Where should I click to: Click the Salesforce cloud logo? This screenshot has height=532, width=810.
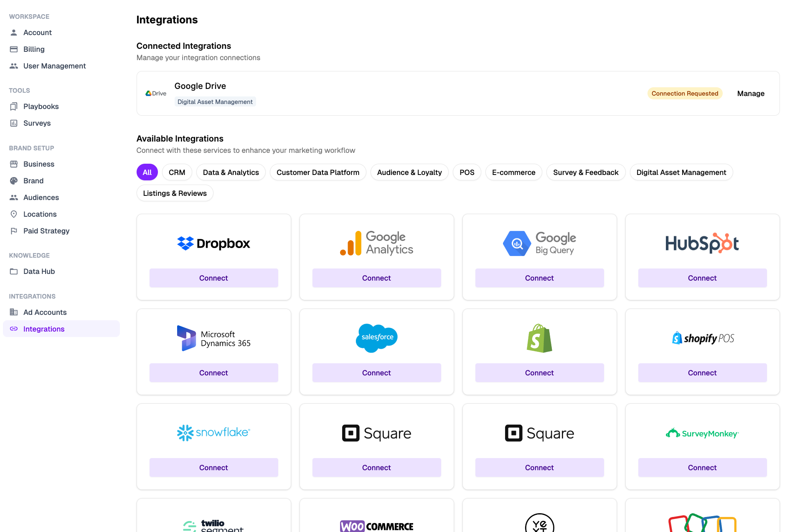point(376,338)
